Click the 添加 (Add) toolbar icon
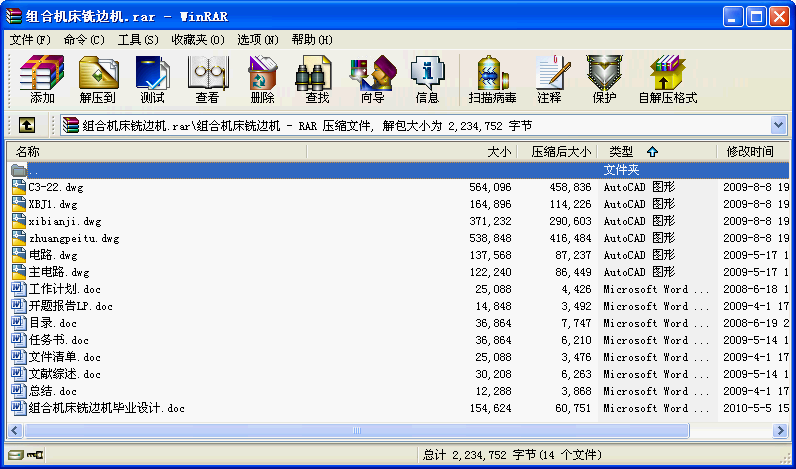Viewport: 796px width, 469px height. [42, 80]
